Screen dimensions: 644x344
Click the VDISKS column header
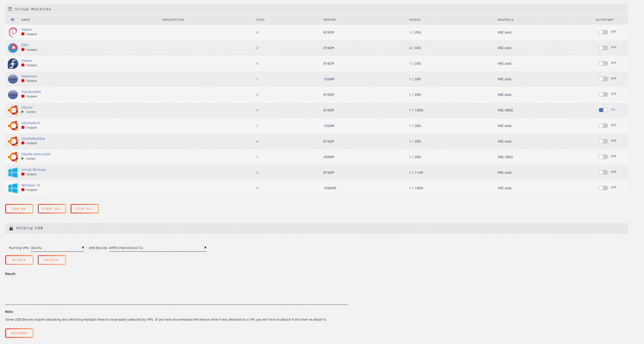point(415,20)
